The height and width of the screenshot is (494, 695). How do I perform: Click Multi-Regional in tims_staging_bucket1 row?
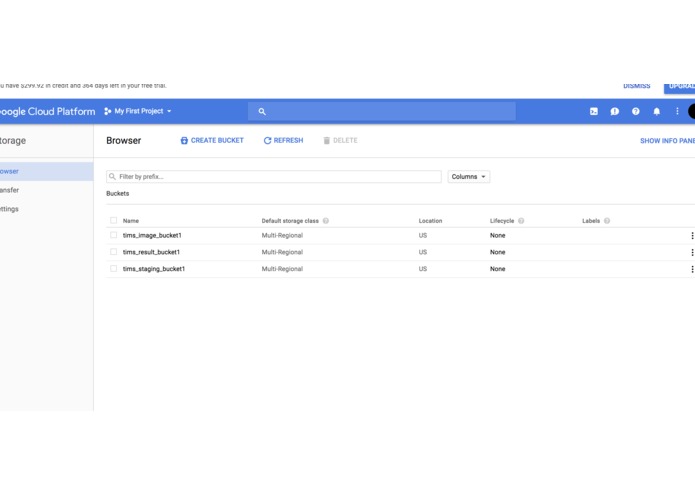coord(282,269)
